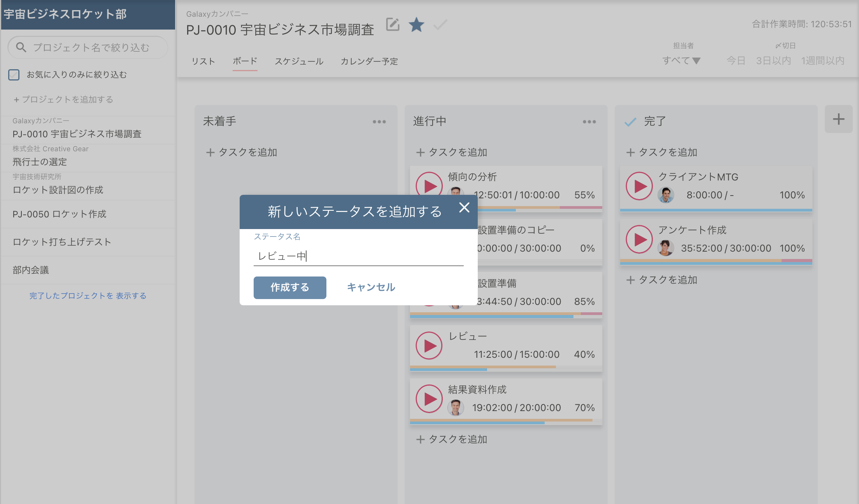Enable お気に入りのみに絞り込む filter
The image size is (859, 504).
pos(14,75)
